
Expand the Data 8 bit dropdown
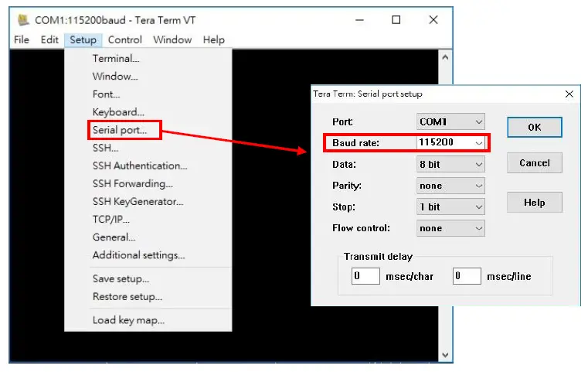[x=450, y=165]
